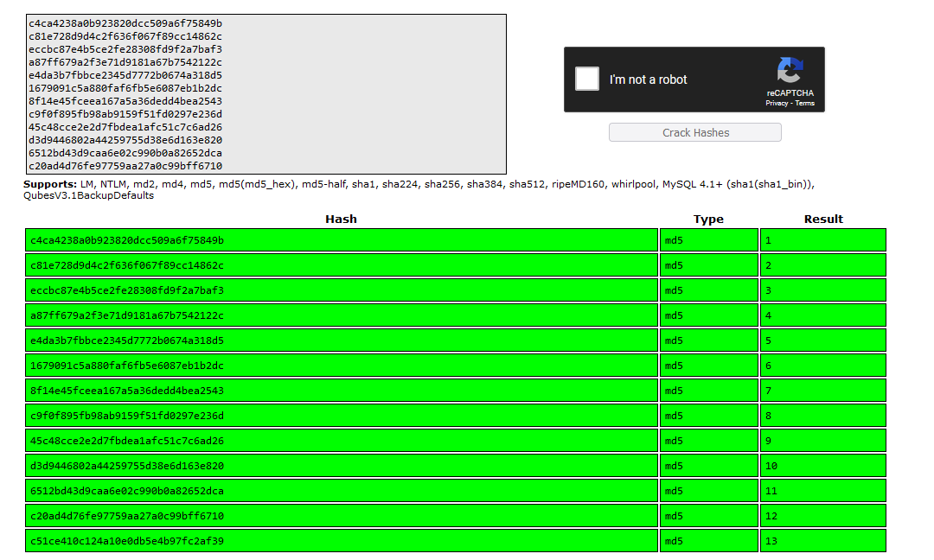Screen dimensions: 934x560
Task: Click hash cell c51ce410c124a10e0db5e4b97fc2af39
Action: [342, 541]
